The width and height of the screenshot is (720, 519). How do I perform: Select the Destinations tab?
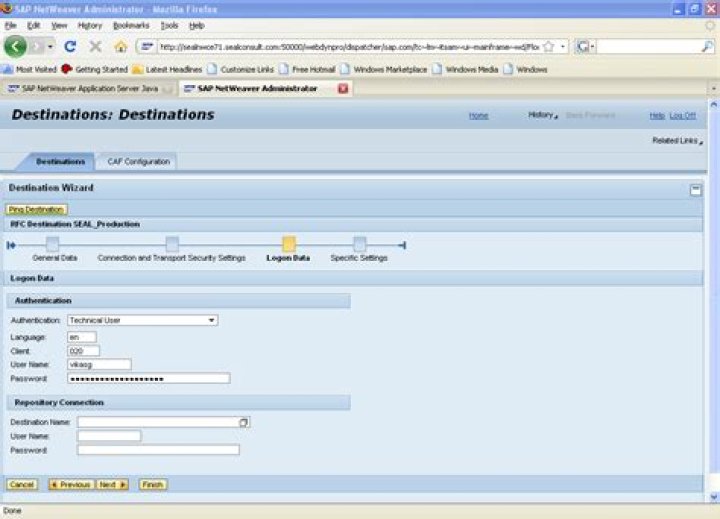(60, 162)
